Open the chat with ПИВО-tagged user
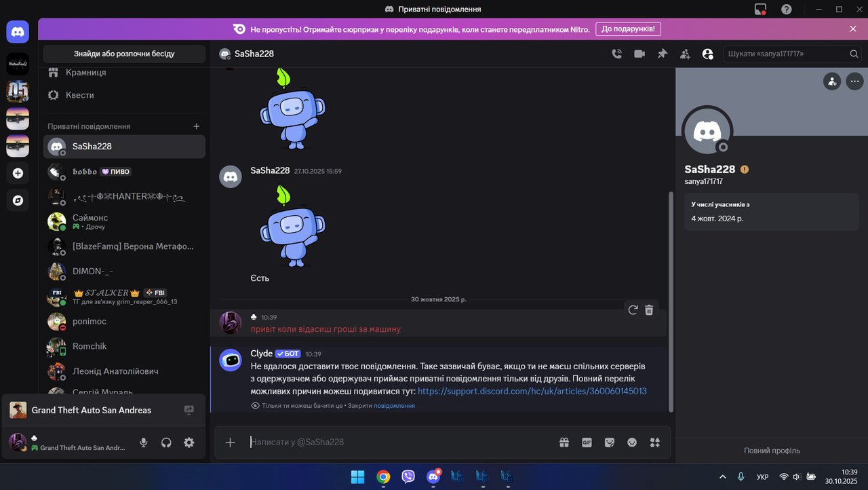Screen dimensions: 868x490 (x=124, y=172)
